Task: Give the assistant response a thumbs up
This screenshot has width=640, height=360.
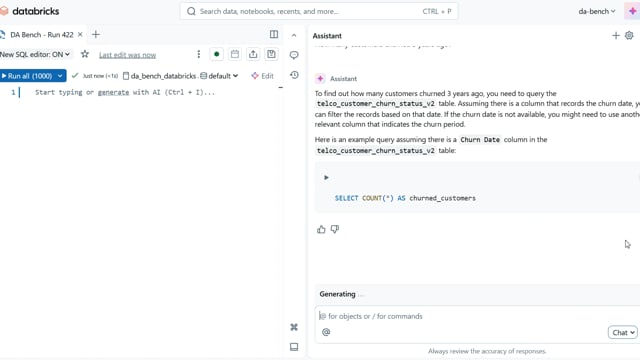Action: point(321,229)
